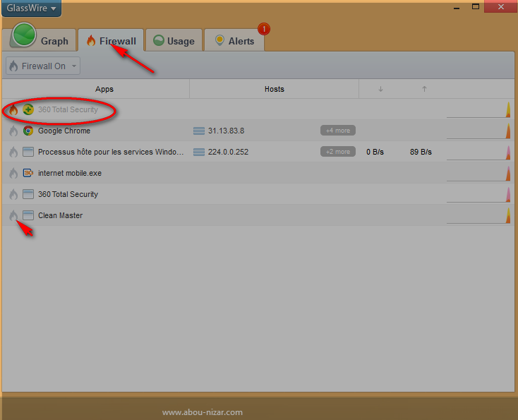518x420 pixels.
Task: Click the red alerts notification badge
Action: [264, 29]
